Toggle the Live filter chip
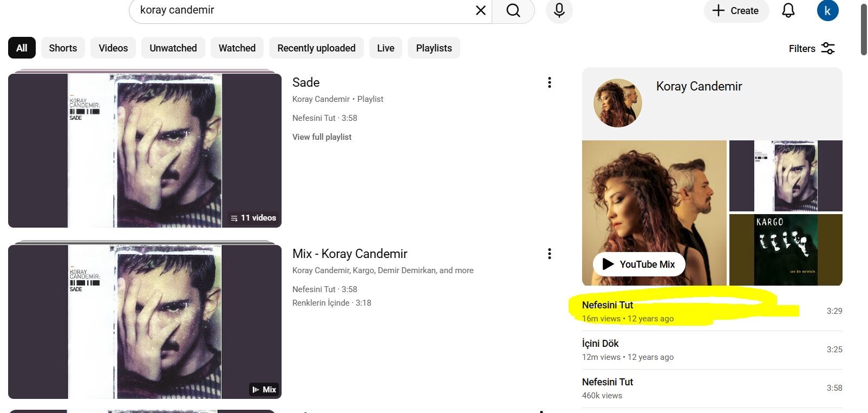Viewport: 868px width, 413px height. [385, 48]
